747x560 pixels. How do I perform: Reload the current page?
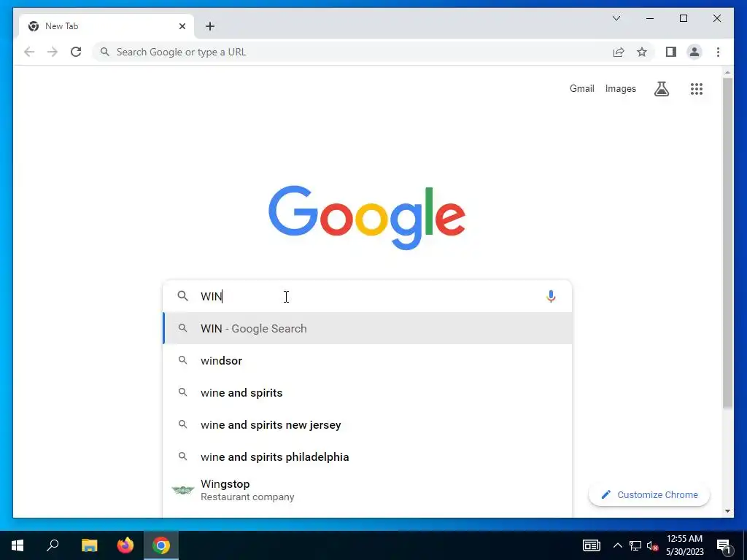click(76, 52)
